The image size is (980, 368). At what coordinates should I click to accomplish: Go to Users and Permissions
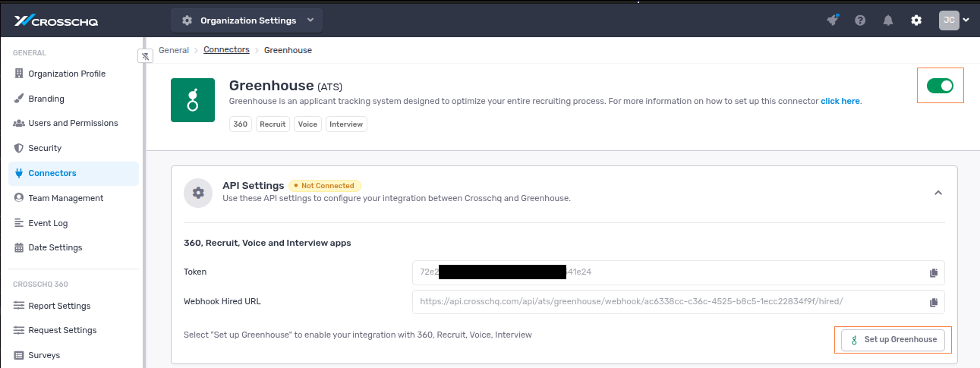74,123
